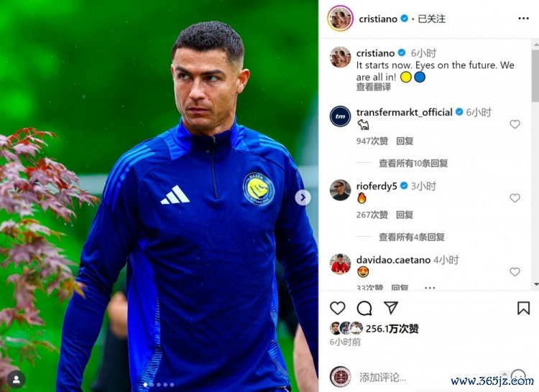Like rioferdy5's fire comment
The height and width of the screenshot is (392, 539).
tap(515, 197)
